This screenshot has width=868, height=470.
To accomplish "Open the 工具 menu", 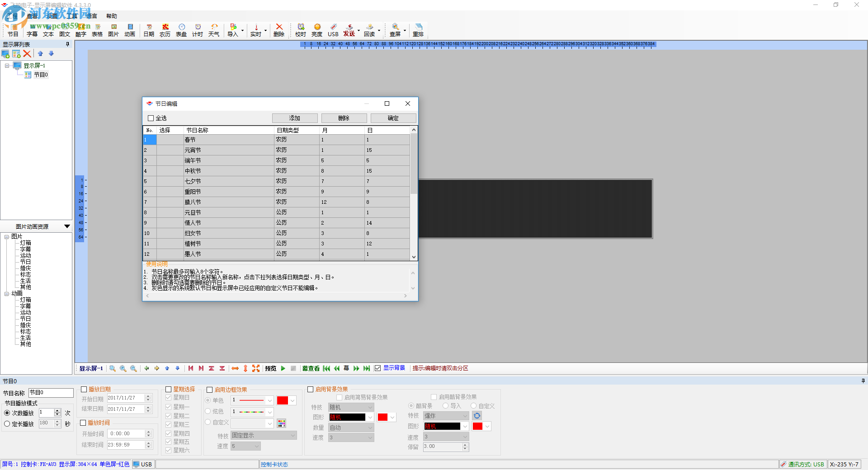I will [72, 16].
